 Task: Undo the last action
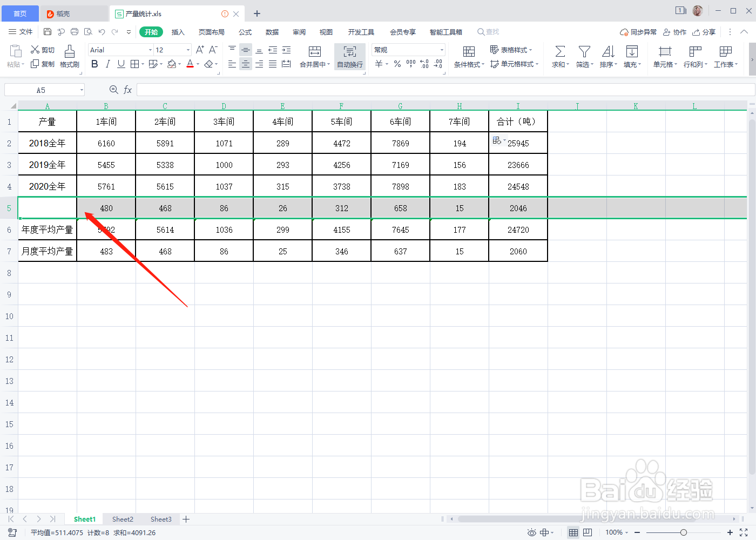tap(102, 32)
